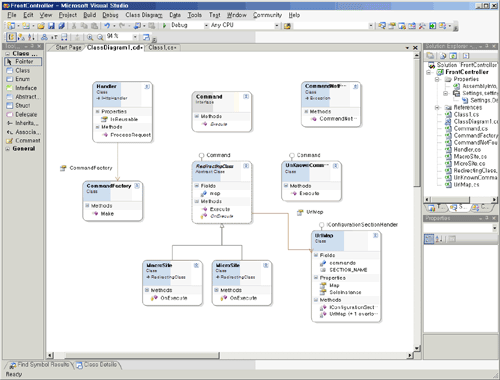Switch to the Start Page tab
Image resolution: width=500 pixels, height=380 pixels.
(68, 48)
